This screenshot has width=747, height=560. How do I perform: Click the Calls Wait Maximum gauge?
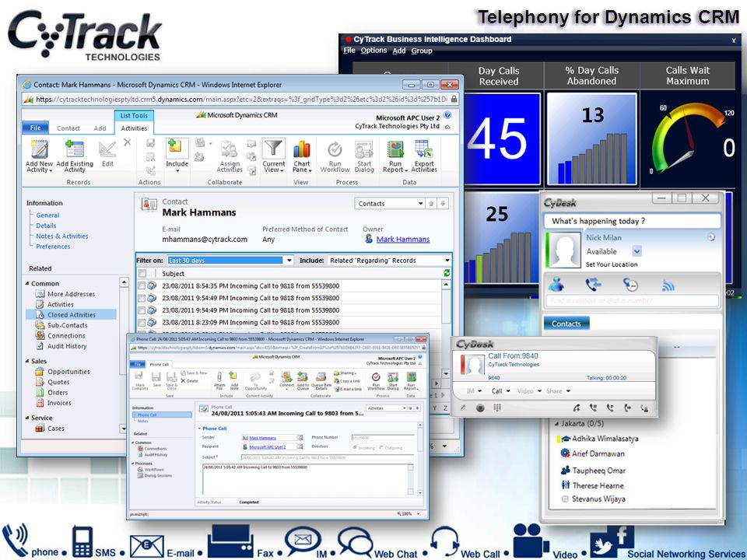[687, 138]
